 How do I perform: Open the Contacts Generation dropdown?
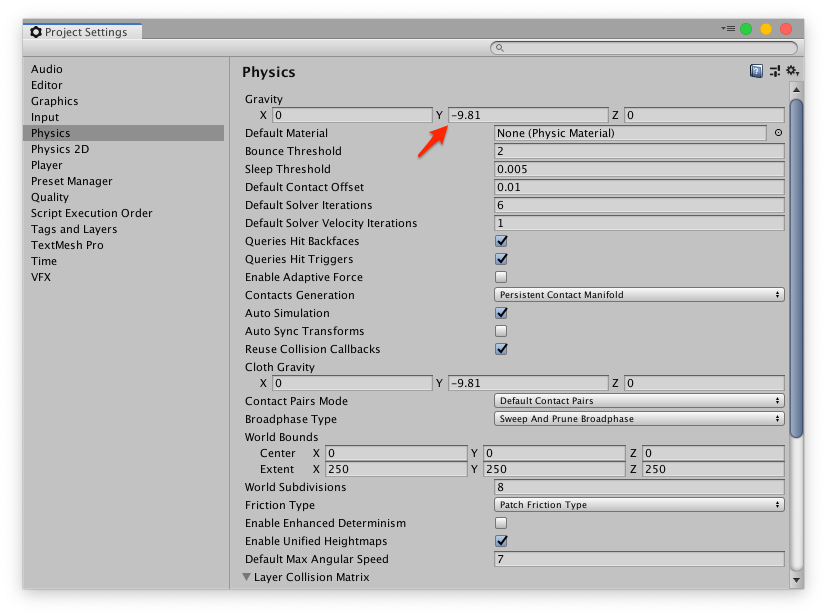point(637,295)
